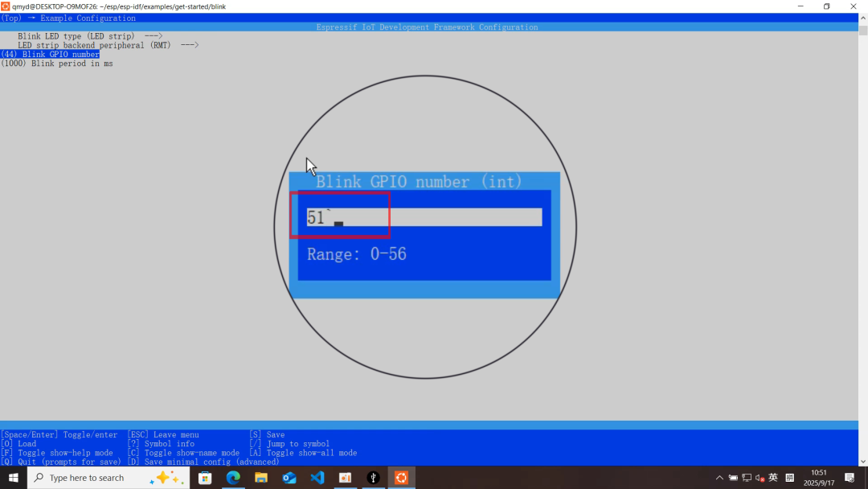Click the [O] Load hint
Image resolution: width=868 pixels, height=489 pixels.
pos(18,444)
